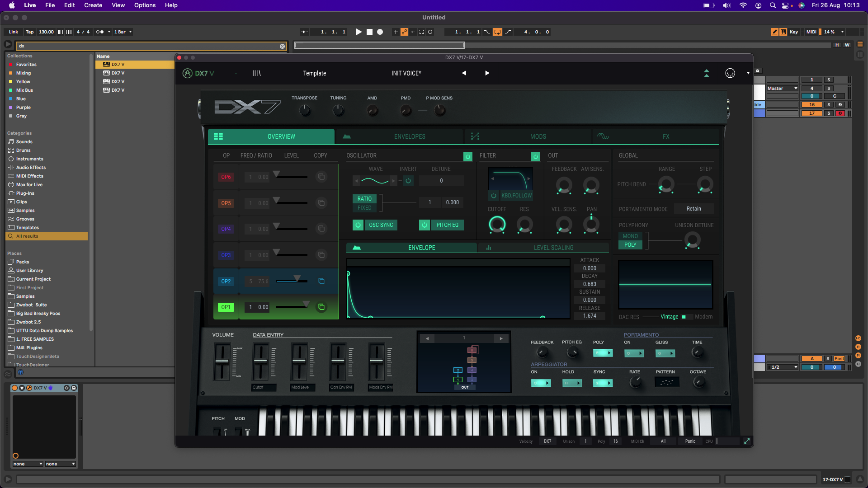Open the Master routing dropdown
The height and width of the screenshot is (488, 868).
pos(783,89)
